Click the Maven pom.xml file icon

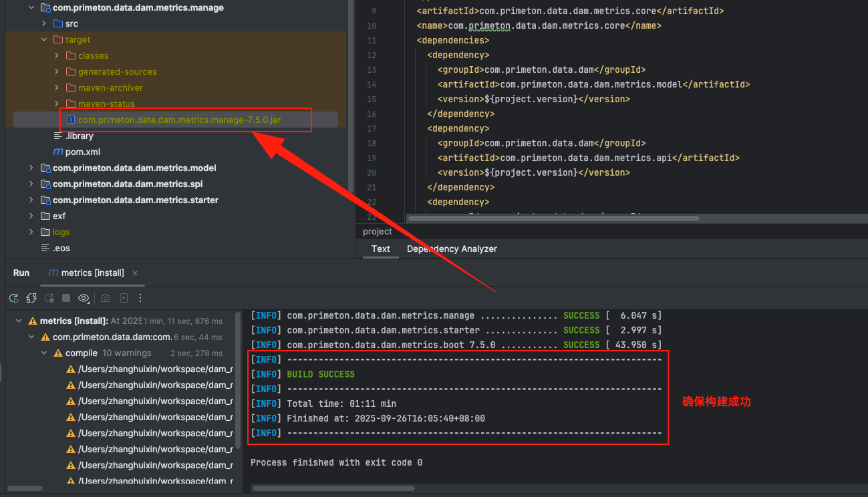pyautogui.click(x=58, y=152)
